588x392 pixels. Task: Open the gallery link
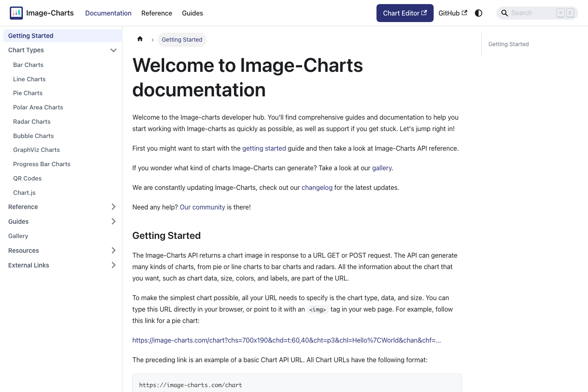click(x=381, y=168)
